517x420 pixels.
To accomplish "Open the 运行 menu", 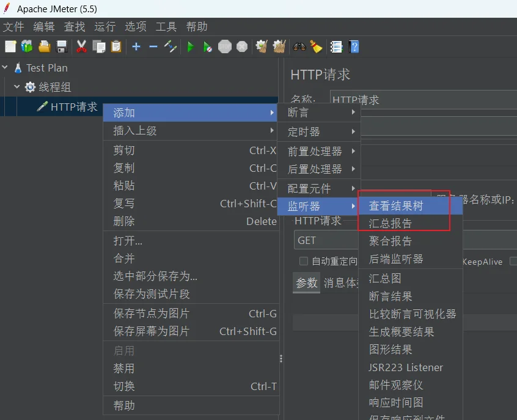I will [x=105, y=26].
